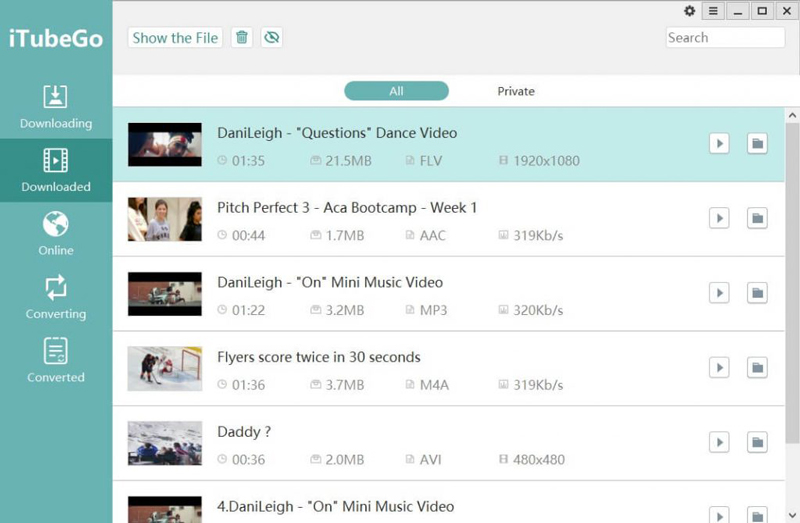Screen dimensions: 800x523
Task: Open folder for 3.2MB MP3 item
Action: pyautogui.click(x=757, y=293)
